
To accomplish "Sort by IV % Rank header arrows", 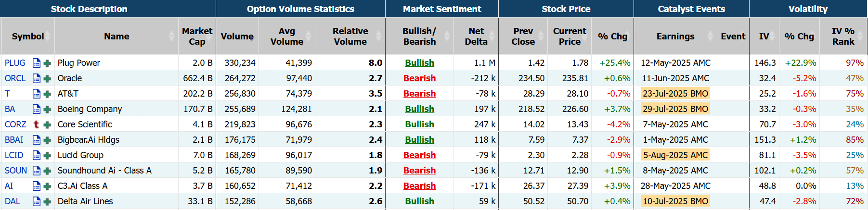I will [x=861, y=36].
